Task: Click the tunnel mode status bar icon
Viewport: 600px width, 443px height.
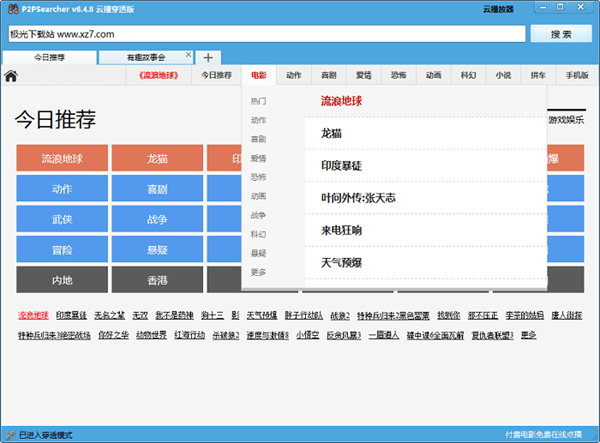Action: click(x=9, y=435)
